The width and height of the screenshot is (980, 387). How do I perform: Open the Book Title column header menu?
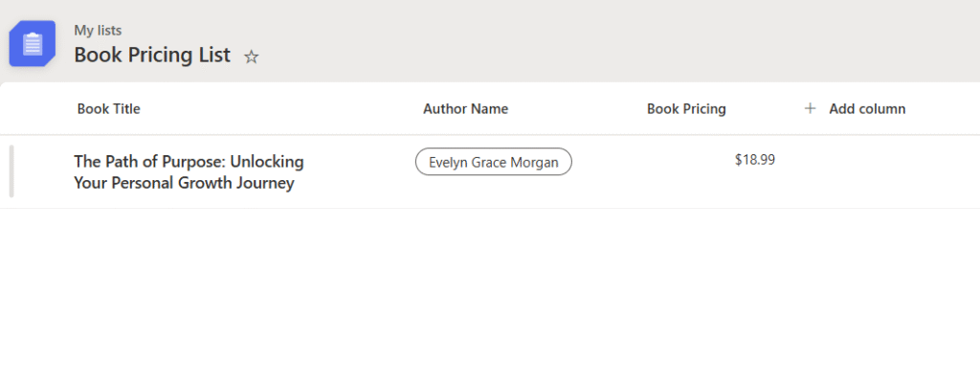109,109
